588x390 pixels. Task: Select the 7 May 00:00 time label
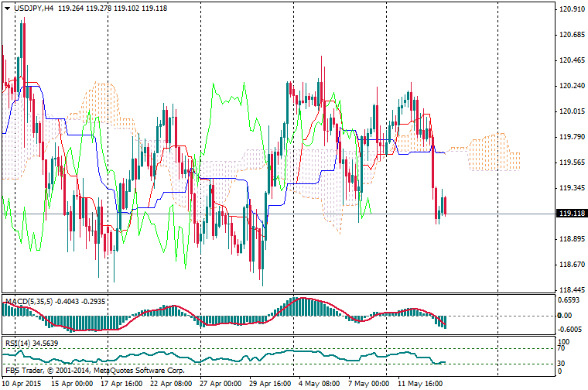[x=368, y=384]
